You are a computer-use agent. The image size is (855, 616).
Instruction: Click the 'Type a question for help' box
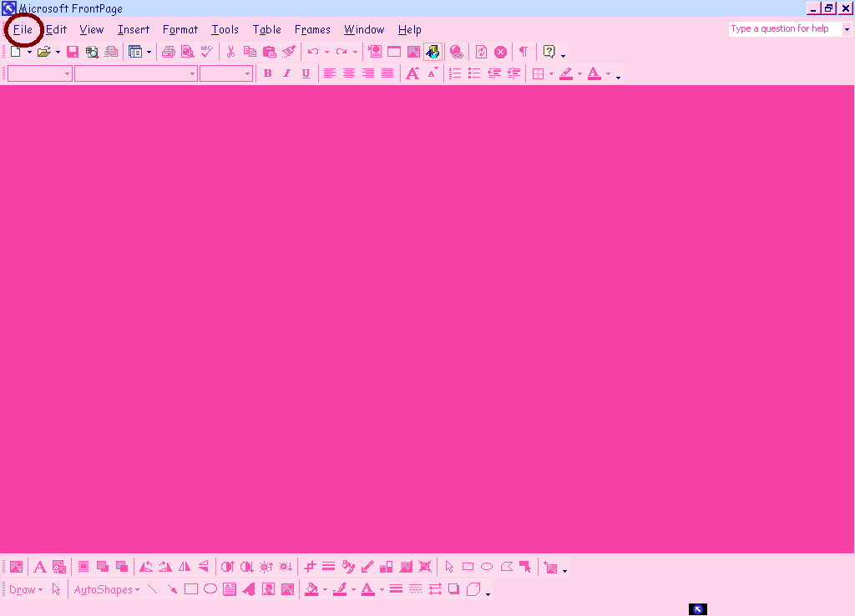point(784,28)
